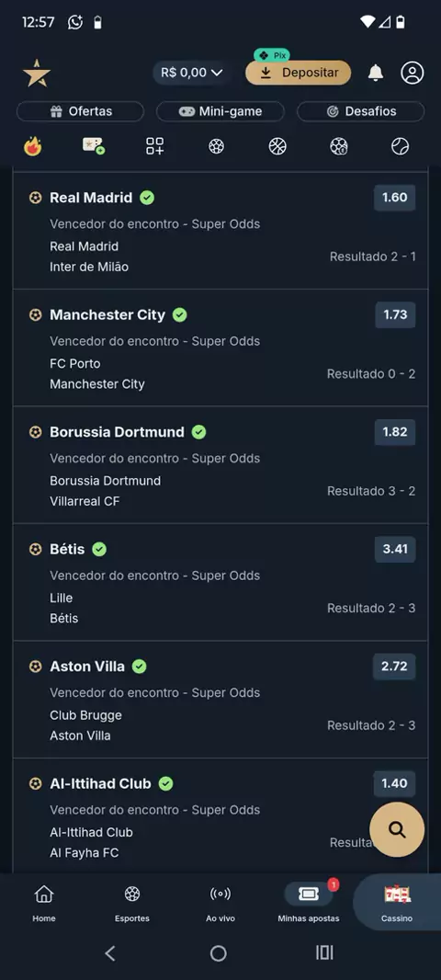
Task: Open the Desafios pill
Action: point(360,111)
